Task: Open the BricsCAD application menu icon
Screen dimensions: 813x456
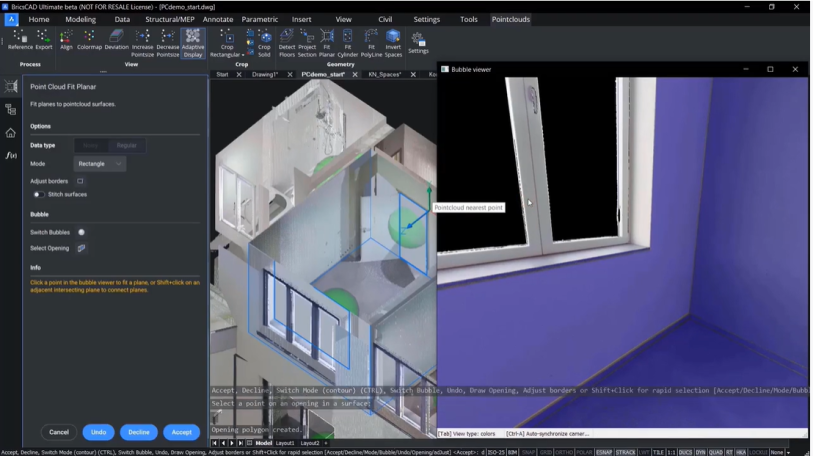Action: (x=11, y=20)
